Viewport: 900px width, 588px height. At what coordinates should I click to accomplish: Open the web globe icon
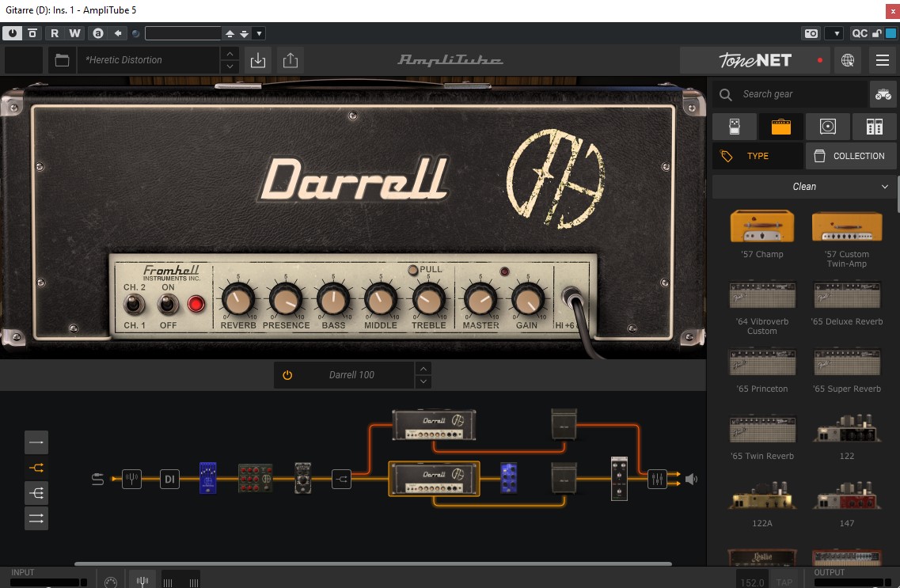[848, 60]
